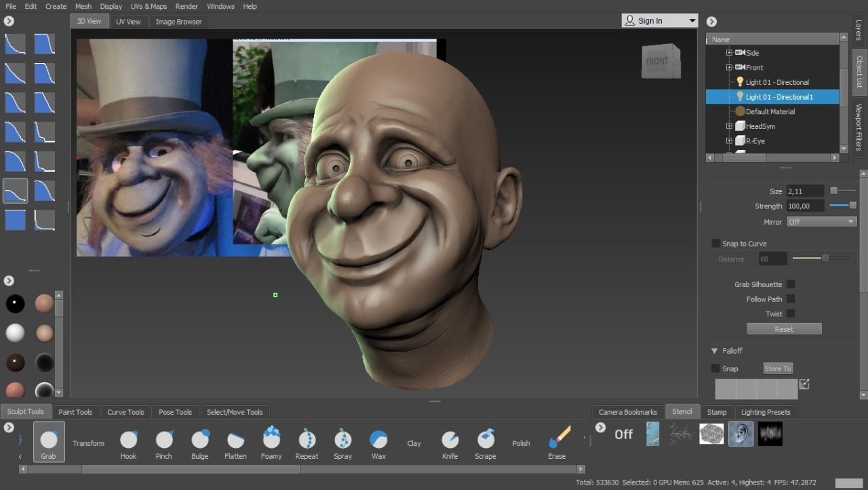The height and width of the screenshot is (490, 868).
Task: Select the branch crack stencil thumbnail
Action: tap(681, 434)
